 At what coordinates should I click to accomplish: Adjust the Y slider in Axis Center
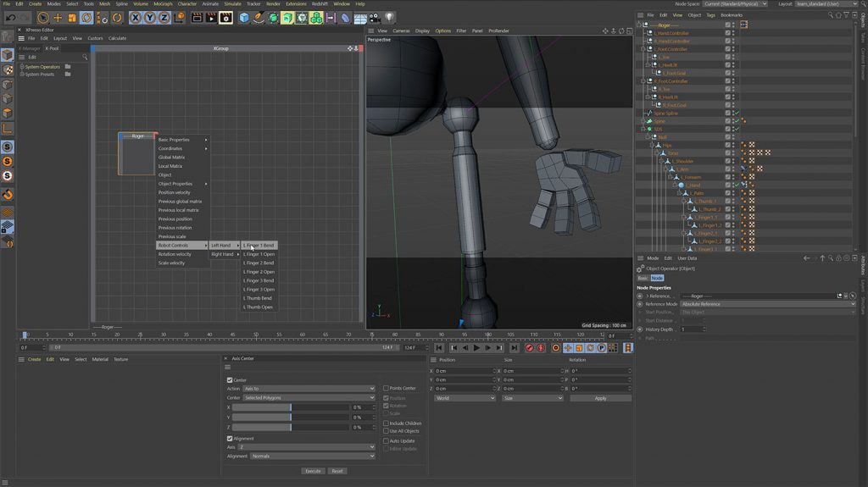pyautogui.click(x=291, y=418)
